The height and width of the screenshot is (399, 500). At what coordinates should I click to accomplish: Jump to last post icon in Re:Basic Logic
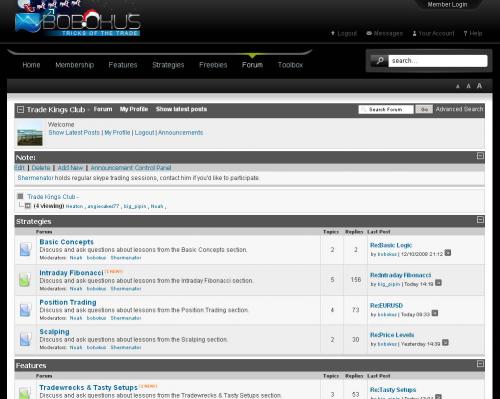[448, 253]
